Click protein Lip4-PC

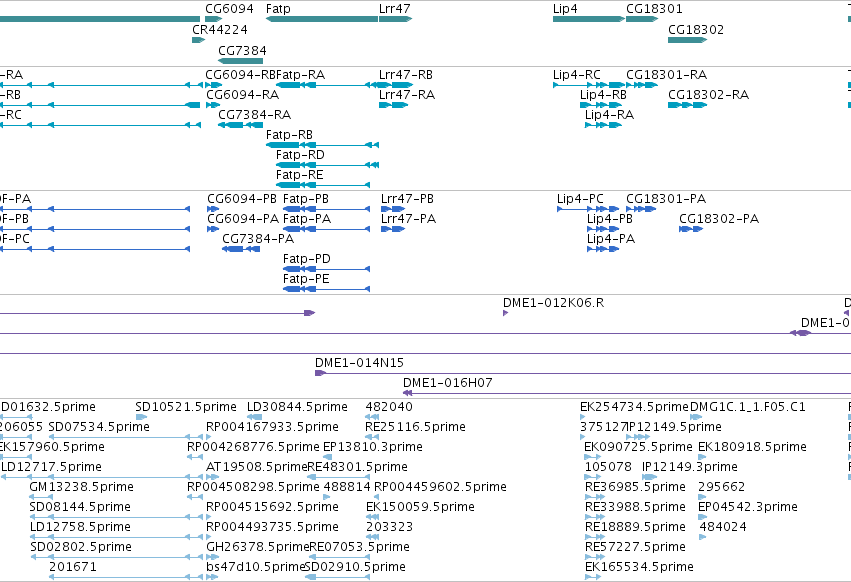click(588, 209)
